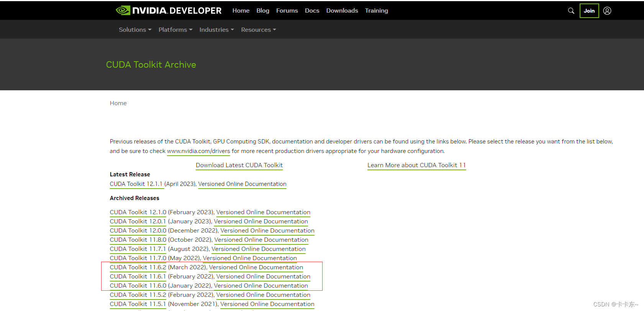Click the CUDA Toolkit Archive heading
The image size is (644, 311).
[151, 65]
